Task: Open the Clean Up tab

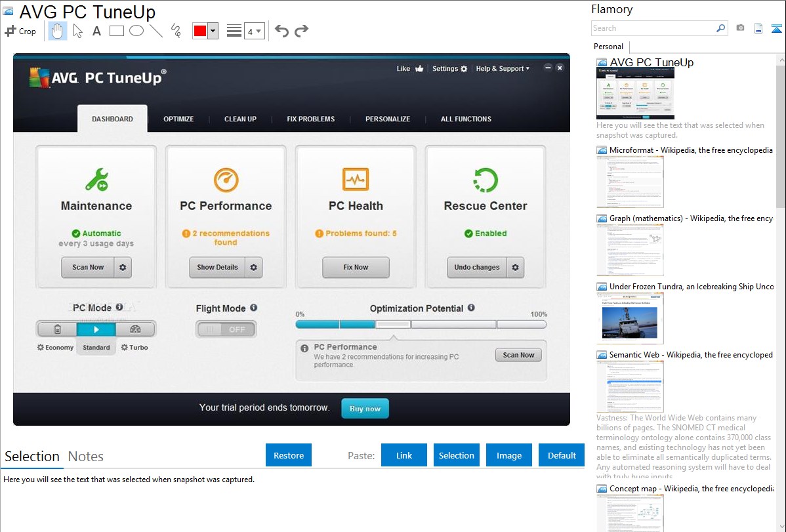Action: click(x=240, y=119)
